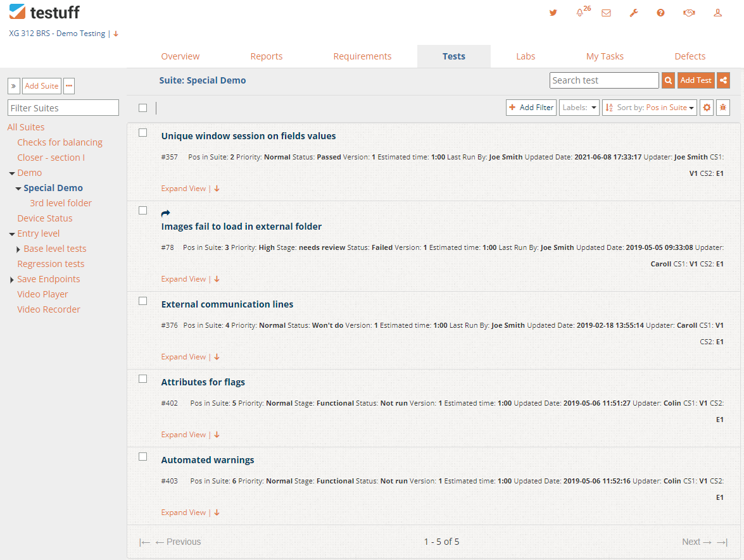This screenshot has height=560, width=744.
Task: Open the user profile icon
Action: coord(717,13)
